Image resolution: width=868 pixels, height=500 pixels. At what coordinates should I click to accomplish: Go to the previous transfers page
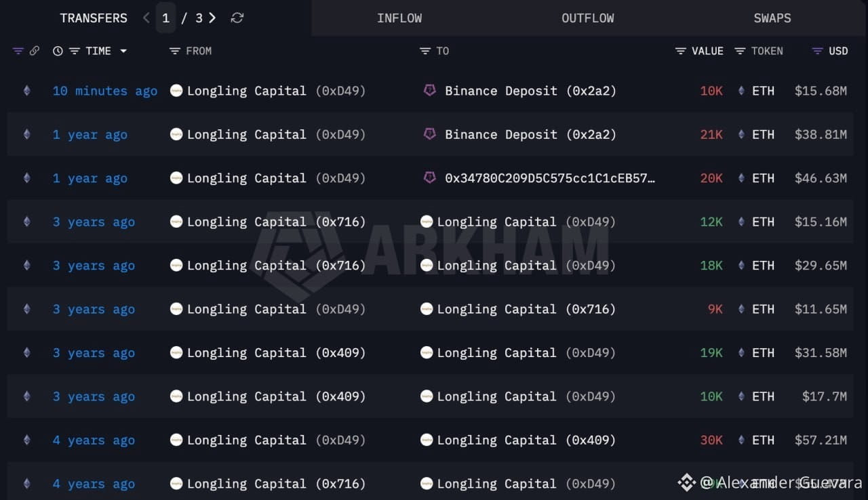coord(146,18)
